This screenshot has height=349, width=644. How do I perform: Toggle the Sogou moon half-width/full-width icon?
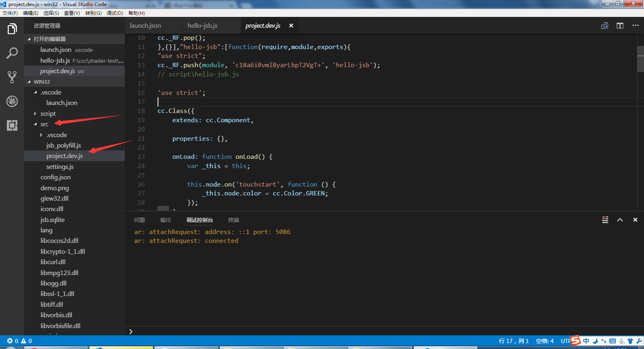click(x=595, y=341)
